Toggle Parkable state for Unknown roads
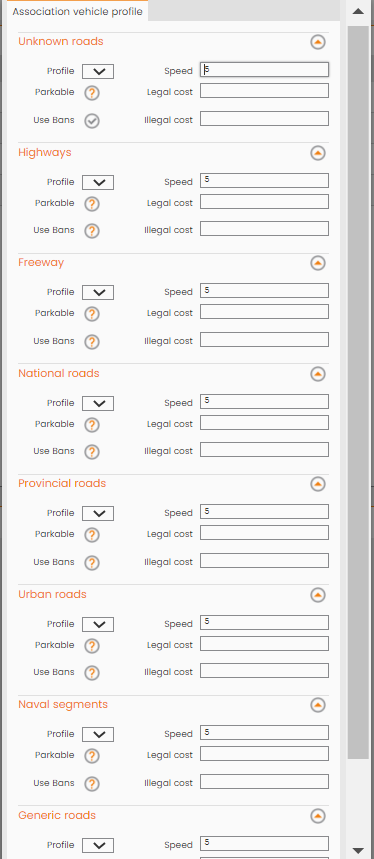 coord(92,93)
